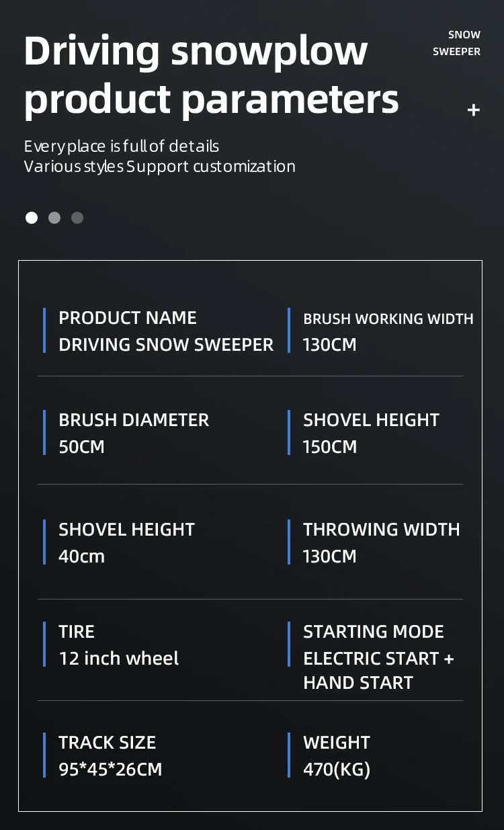Select the 12 inch wheel tire value
Screen dimensions: 504x830
pyautogui.click(x=118, y=659)
